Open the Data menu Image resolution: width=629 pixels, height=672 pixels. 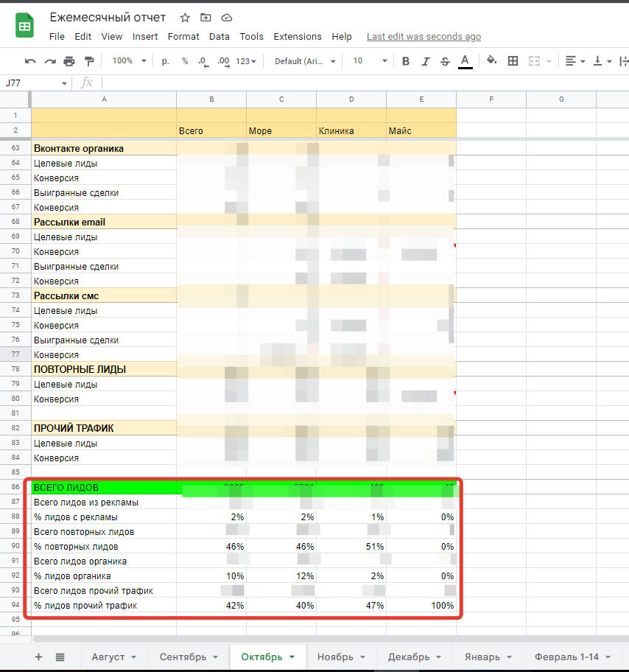tap(219, 37)
